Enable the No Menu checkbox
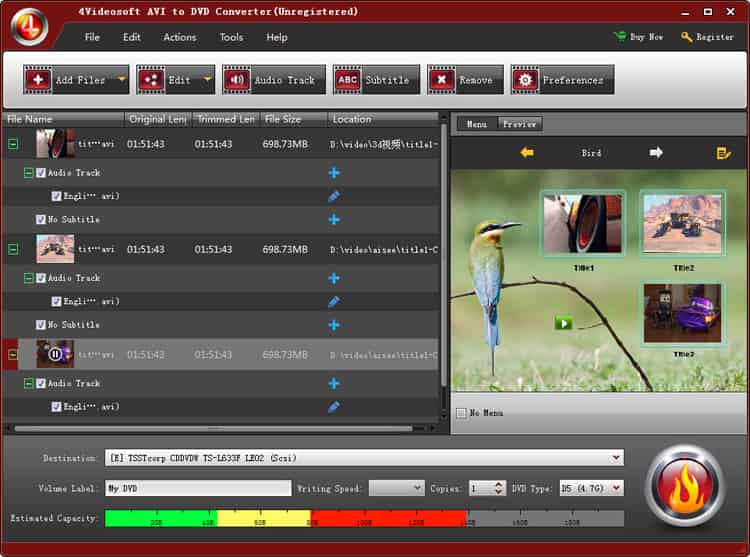Screen dimensions: 750x557 coord(461,413)
